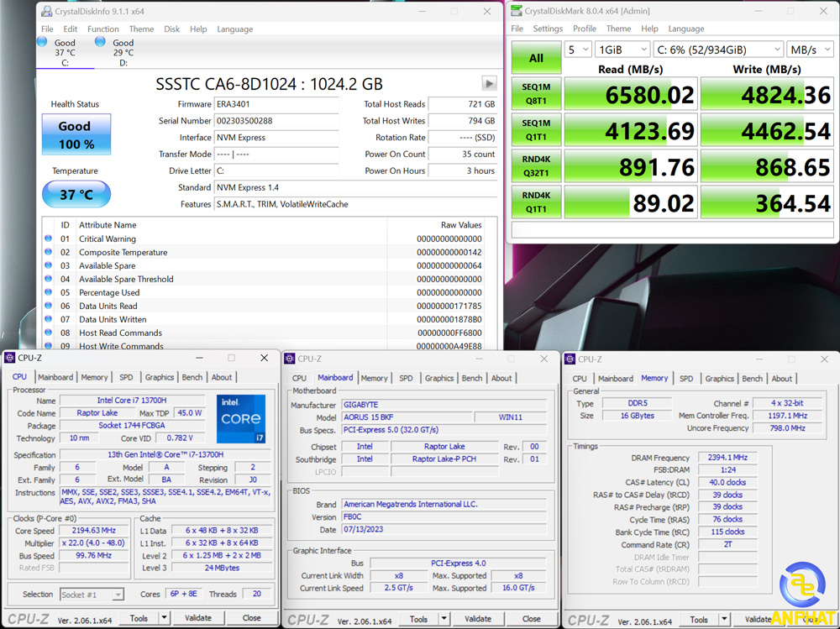840x629 pixels.
Task: Switch to Bench tab in left CPU-Z
Action: point(192,377)
